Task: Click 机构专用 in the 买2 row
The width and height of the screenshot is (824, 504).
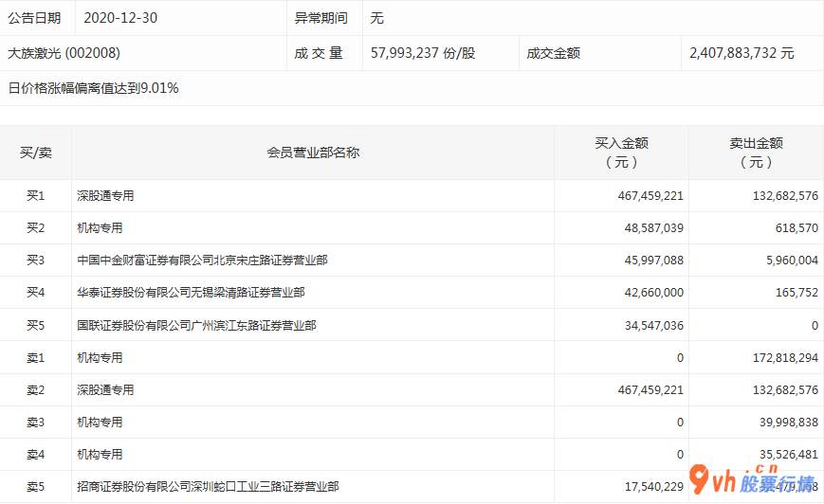Action: pyautogui.click(x=100, y=228)
